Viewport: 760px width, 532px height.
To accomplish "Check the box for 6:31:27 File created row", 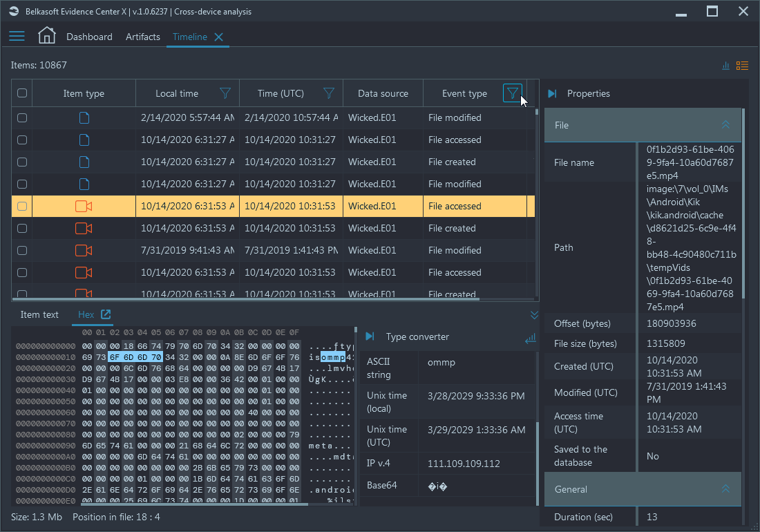I will pos(22,162).
